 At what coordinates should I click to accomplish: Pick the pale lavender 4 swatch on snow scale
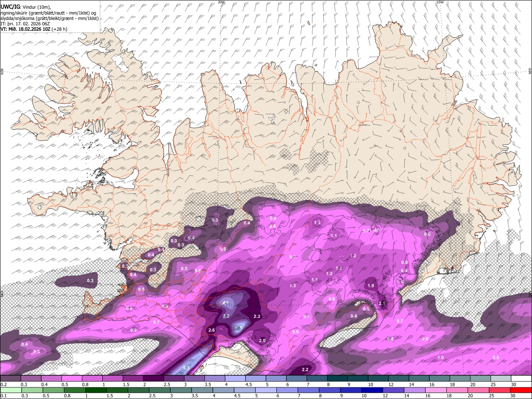point(235,379)
